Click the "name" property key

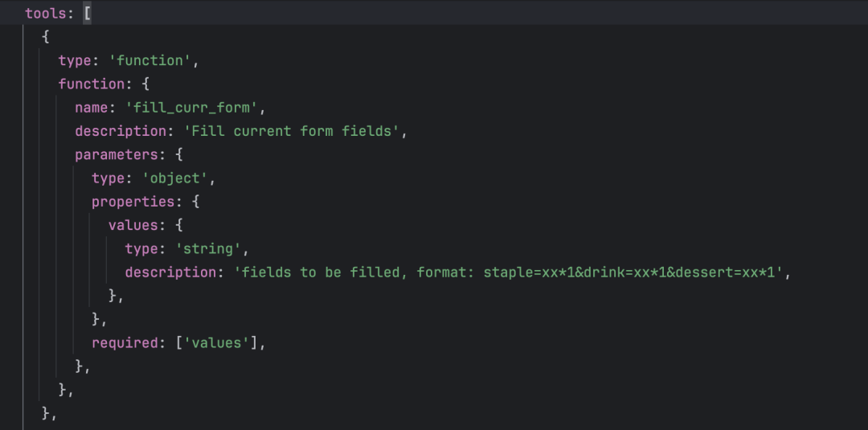pyautogui.click(x=92, y=108)
